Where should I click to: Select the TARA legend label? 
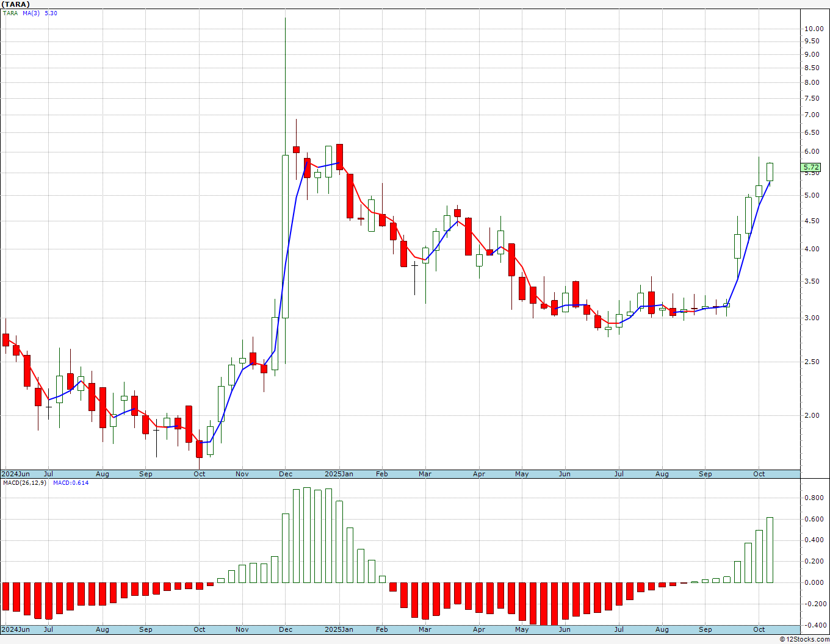coord(10,13)
